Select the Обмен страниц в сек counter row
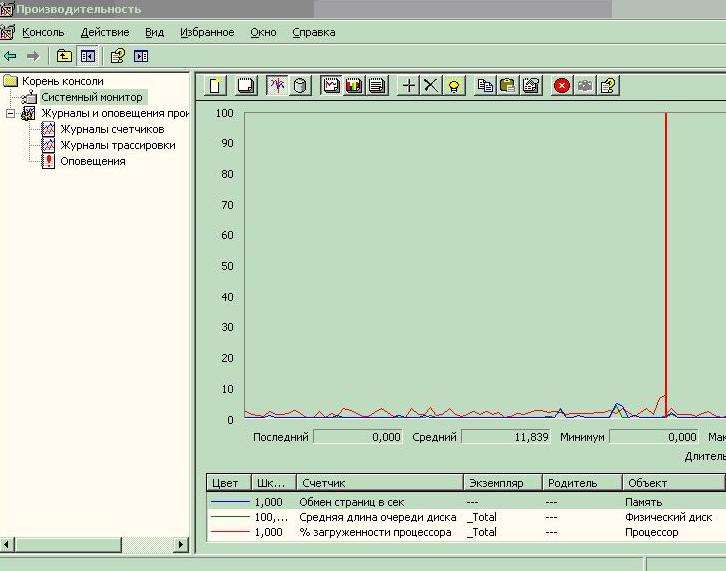726x571 pixels. coord(466,502)
